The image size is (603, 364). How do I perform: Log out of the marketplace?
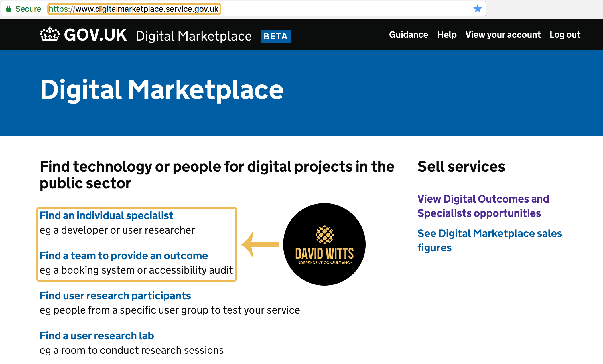565,35
